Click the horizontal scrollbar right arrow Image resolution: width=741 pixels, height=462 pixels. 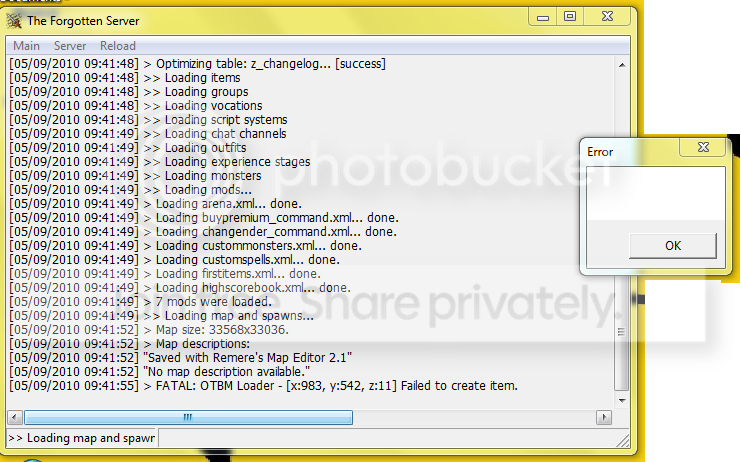click(603, 418)
